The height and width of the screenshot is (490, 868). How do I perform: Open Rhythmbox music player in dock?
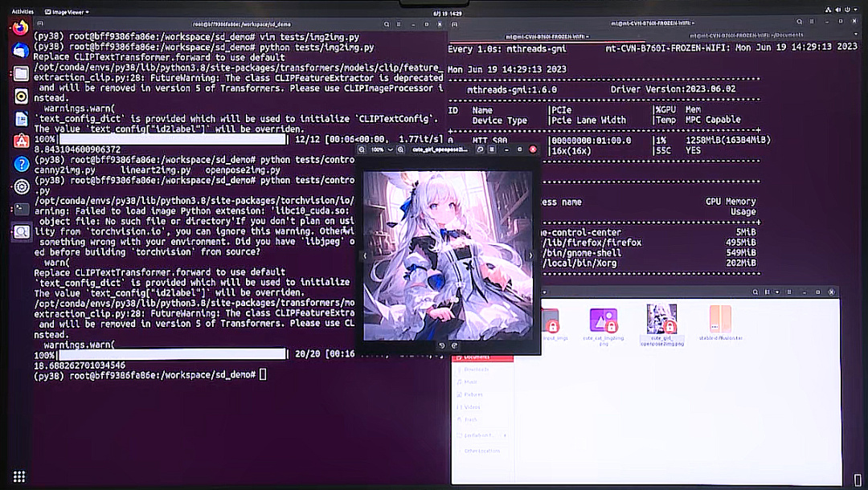[x=21, y=96]
